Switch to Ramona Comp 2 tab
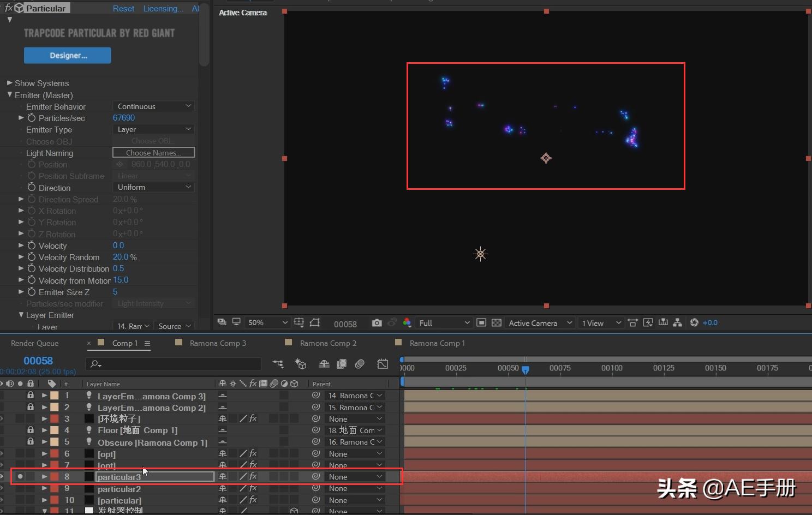 (327, 343)
